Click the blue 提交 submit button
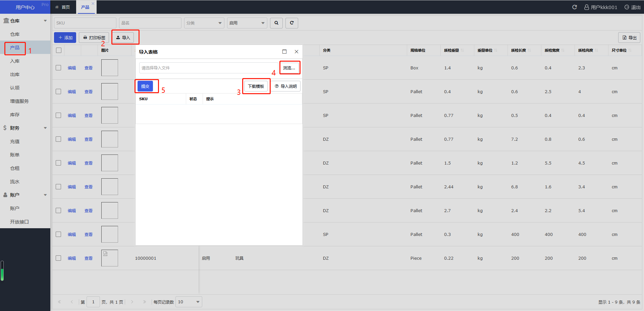The height and width of the screenshot is (311, 644). [145, 86]
